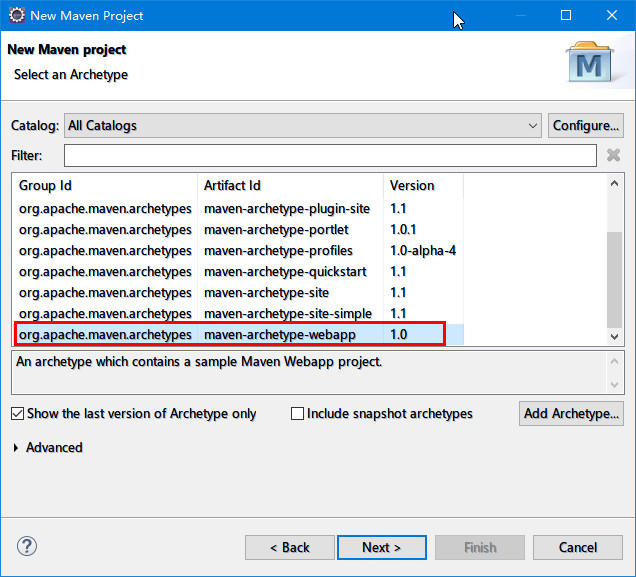Close the New Maven Project window

[612, 15]
